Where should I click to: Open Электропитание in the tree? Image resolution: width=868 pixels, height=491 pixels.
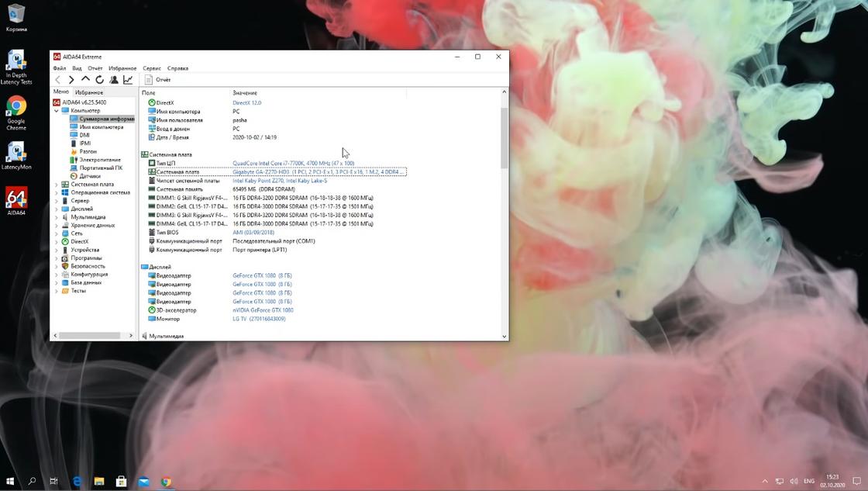coord(95,160)
